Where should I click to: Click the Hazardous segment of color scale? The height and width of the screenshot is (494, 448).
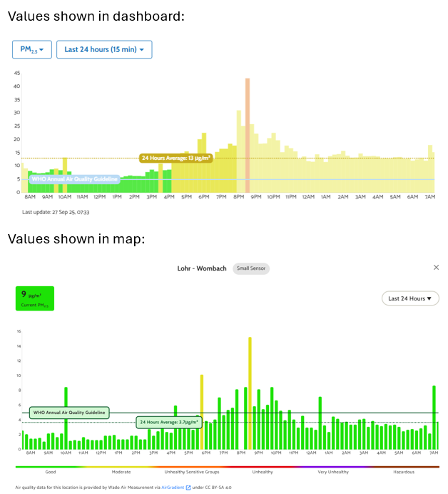tap(404, 468)
